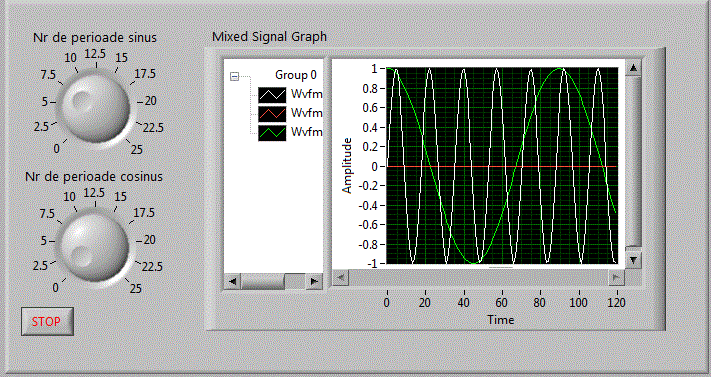Click the green waveform plot icon in legend
Image resolution: width=711 pixels, height=377 pixels.
(272, 132)
